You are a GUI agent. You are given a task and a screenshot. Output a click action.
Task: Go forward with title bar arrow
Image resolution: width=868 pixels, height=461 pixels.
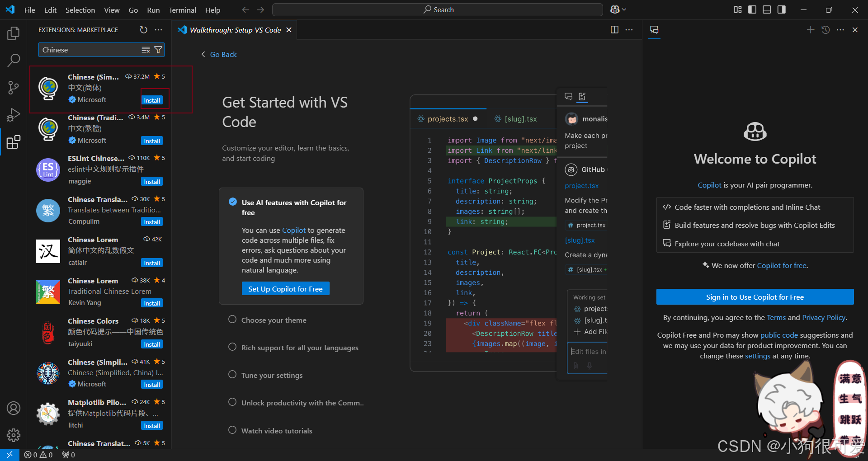260,9
